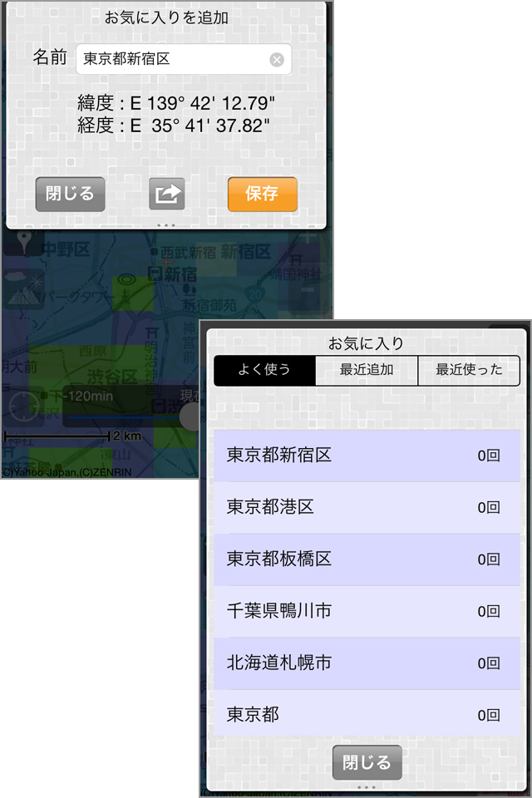Open favorite 千葉県鴨川市 from the list
Viewport: 532px width, 798px height.
367,611
